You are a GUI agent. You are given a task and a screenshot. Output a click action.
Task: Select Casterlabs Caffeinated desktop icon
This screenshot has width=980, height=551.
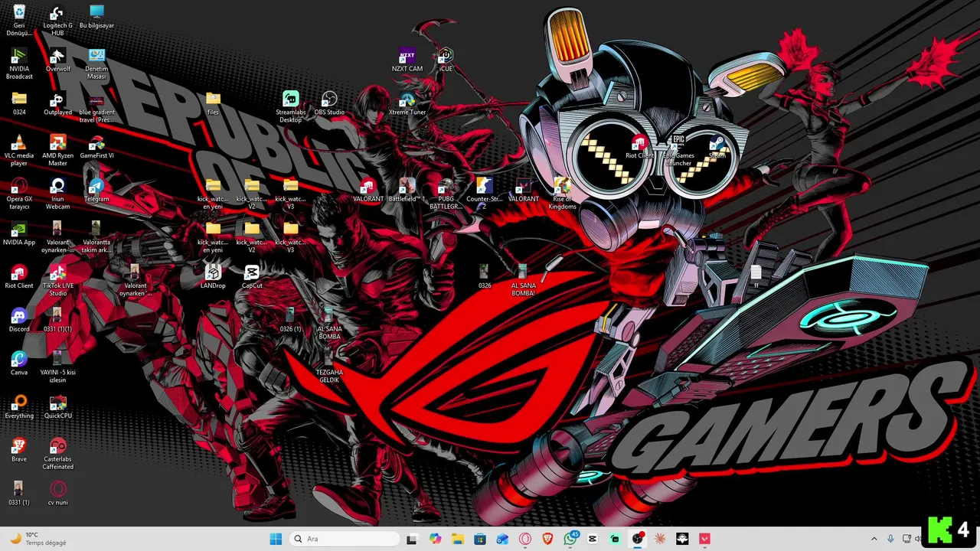point(57,454)
